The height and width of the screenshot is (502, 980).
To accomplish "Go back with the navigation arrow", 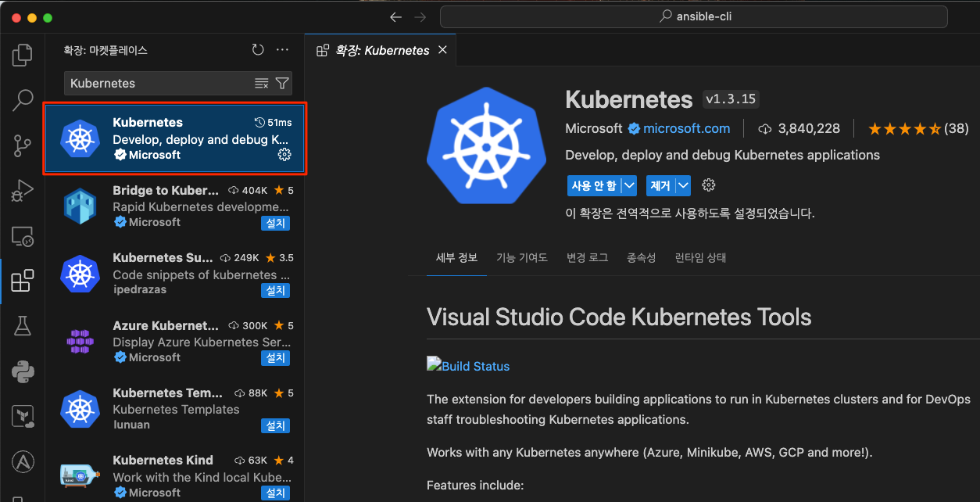I will point(396,16).
